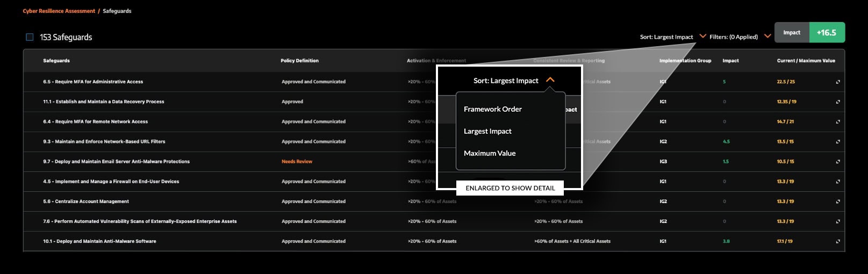Select '11.1 - Establish and Maintain a Data Recovery Process'

click(x=104, y=102)
